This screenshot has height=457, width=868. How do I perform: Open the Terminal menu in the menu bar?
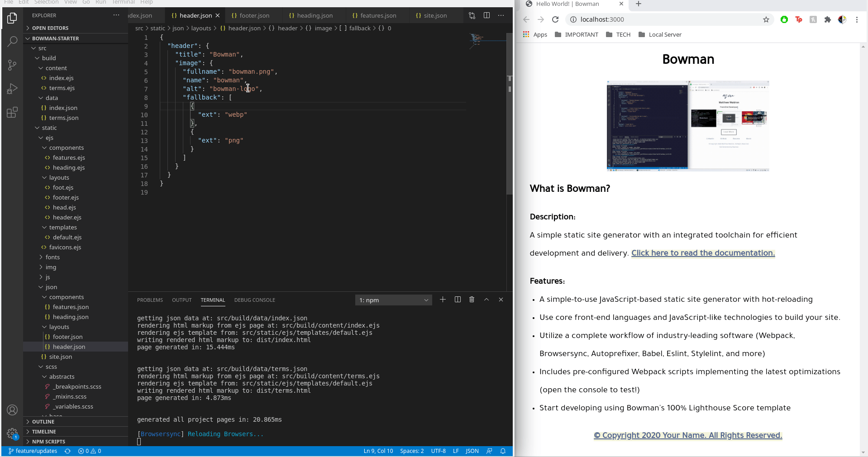point(123,2)
